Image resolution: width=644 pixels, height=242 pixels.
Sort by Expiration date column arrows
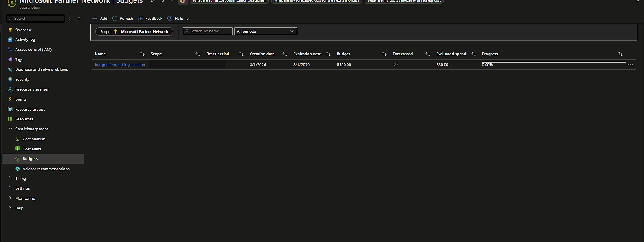[x=328, y=54]
